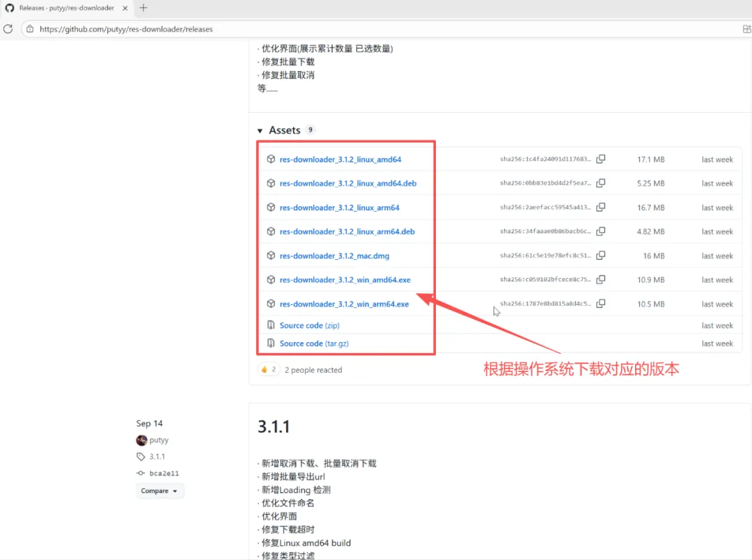
Task: Click the Assets count badge showing 9
Action: 311,130
